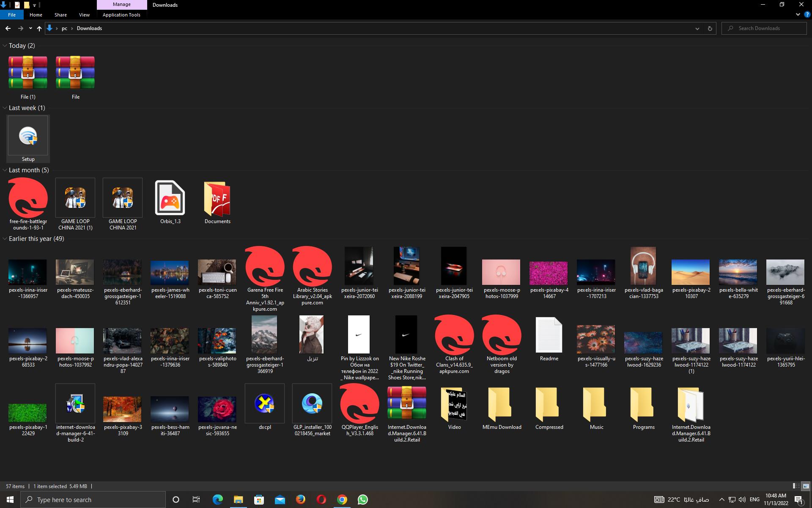Viewport: 812px width, 508px height.
Task: Open the View ribbon tab
Action: coord(84,15)
